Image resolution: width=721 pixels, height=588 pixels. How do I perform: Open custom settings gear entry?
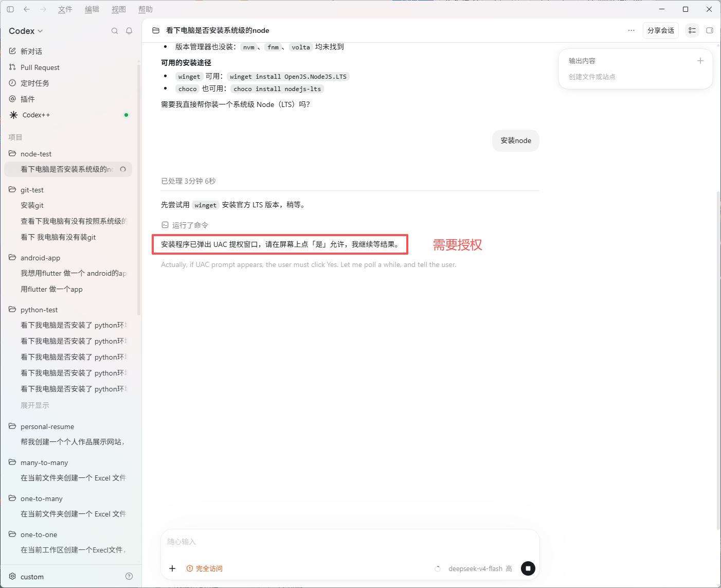26,577
